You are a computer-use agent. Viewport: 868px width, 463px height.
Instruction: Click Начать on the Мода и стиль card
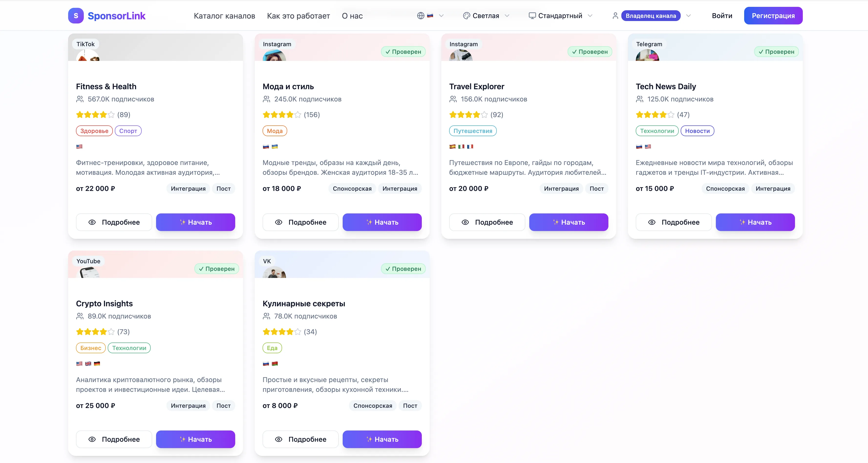coord(382,222)
